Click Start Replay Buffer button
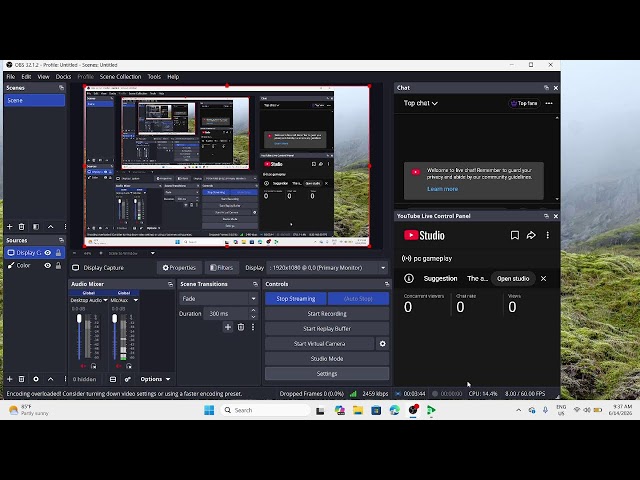This screenshot has height=480, width=640. [327, 329]
